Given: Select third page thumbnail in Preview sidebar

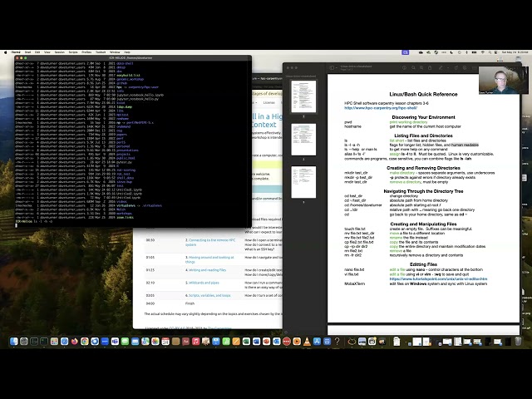Looking at the screenshot, I should tap(303, 182).
